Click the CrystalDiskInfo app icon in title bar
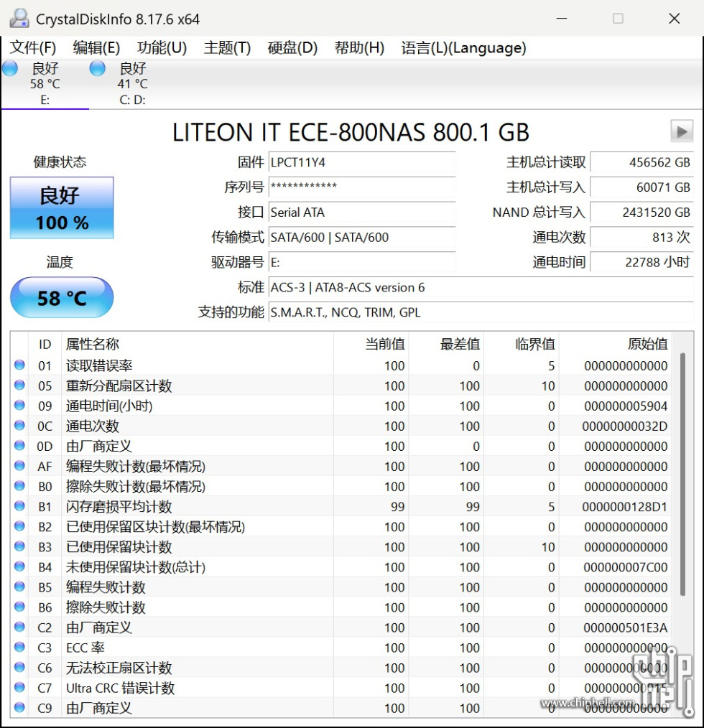Screen dimensions: 704x728 (x=19, y=19)
